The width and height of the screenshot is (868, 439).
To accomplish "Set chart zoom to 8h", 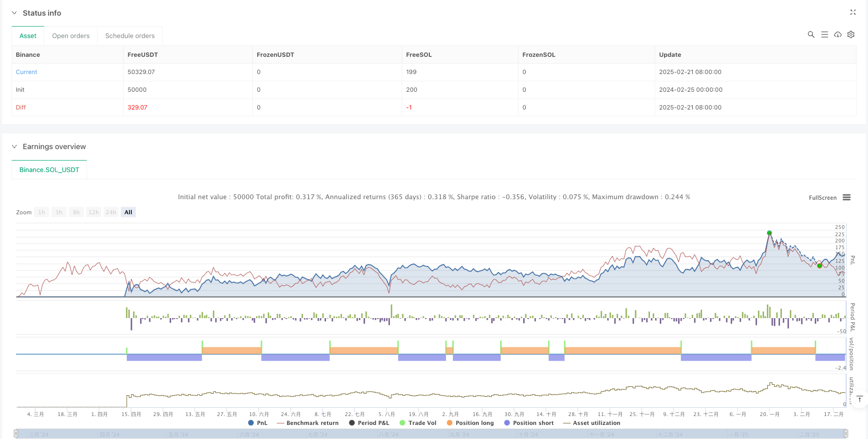I will pyautogui.click(x=76, y=212).
